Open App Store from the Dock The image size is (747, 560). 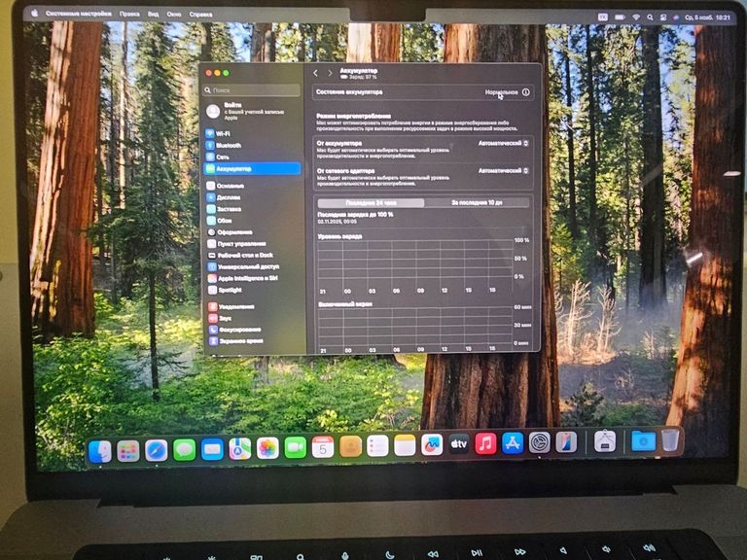[x=513, y=443]
